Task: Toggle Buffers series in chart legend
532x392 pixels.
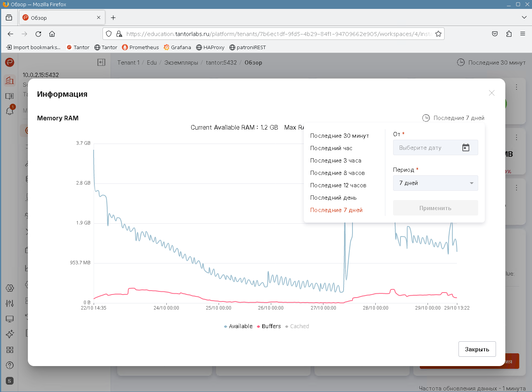Action: (x=269, y=326)
